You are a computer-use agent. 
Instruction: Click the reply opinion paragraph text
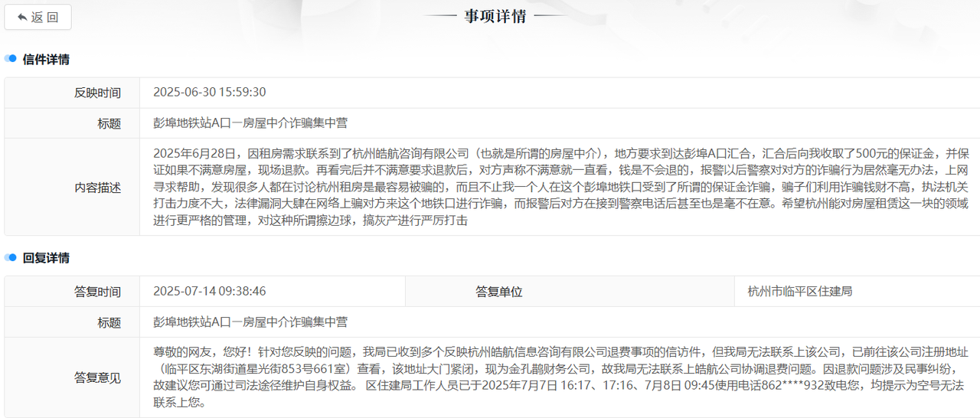tap(559, 377)
